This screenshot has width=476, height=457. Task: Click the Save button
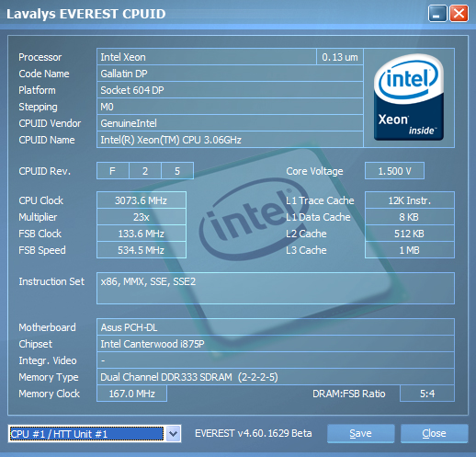point(360,433)
